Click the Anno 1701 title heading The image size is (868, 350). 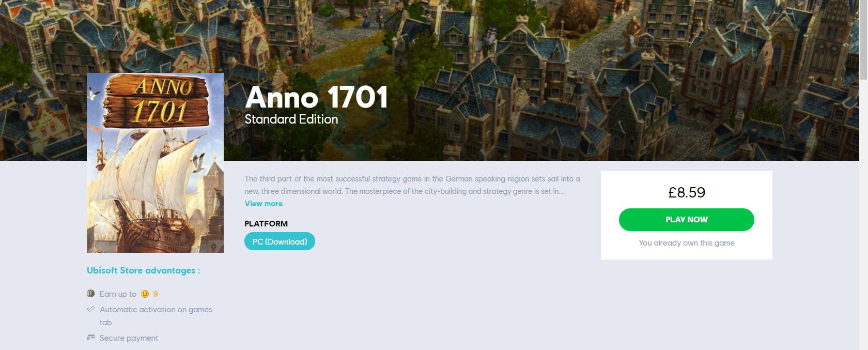pos(316,97)
